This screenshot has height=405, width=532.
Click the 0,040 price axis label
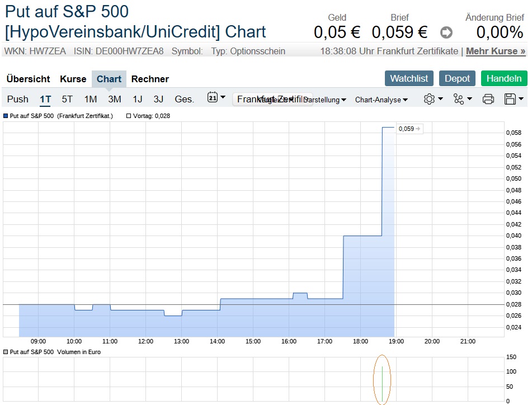(x=514, y=236)
